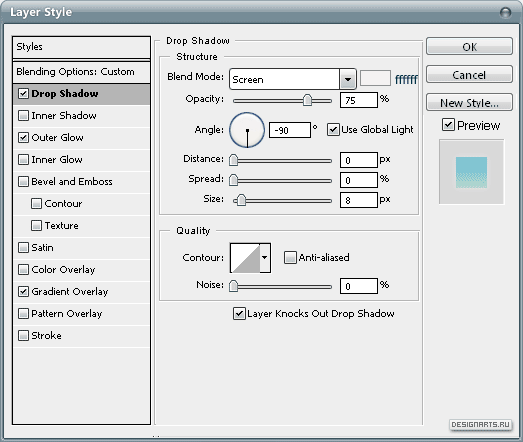Click the Cancel button
Screen dimensions: 523x442
[469, 74]
